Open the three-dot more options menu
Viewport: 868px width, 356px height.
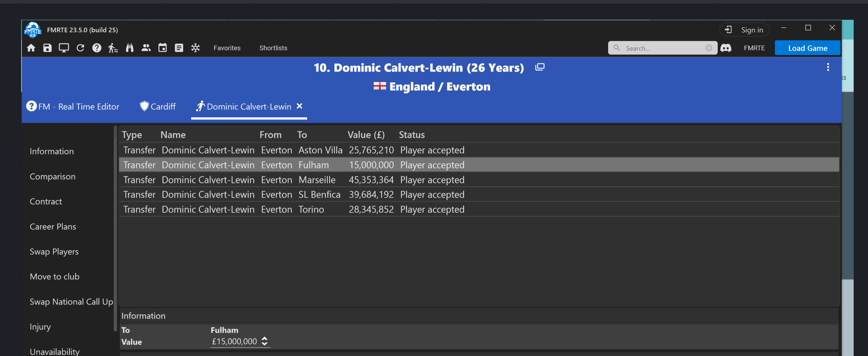(828, 67)
